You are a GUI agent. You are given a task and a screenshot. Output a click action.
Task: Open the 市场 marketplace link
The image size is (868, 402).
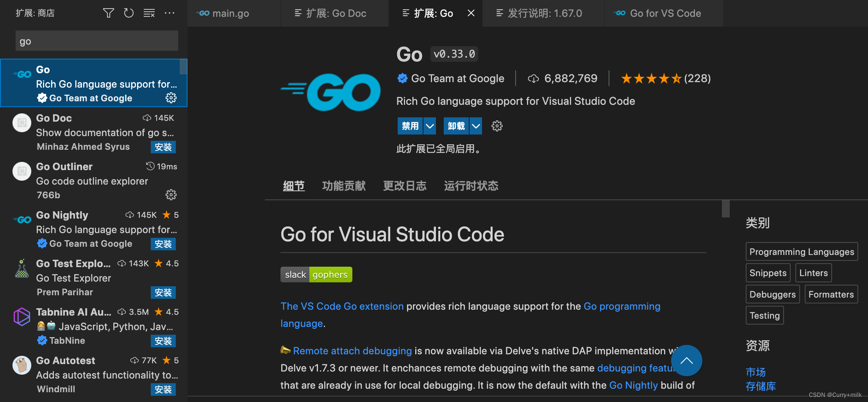pos(755,372)
